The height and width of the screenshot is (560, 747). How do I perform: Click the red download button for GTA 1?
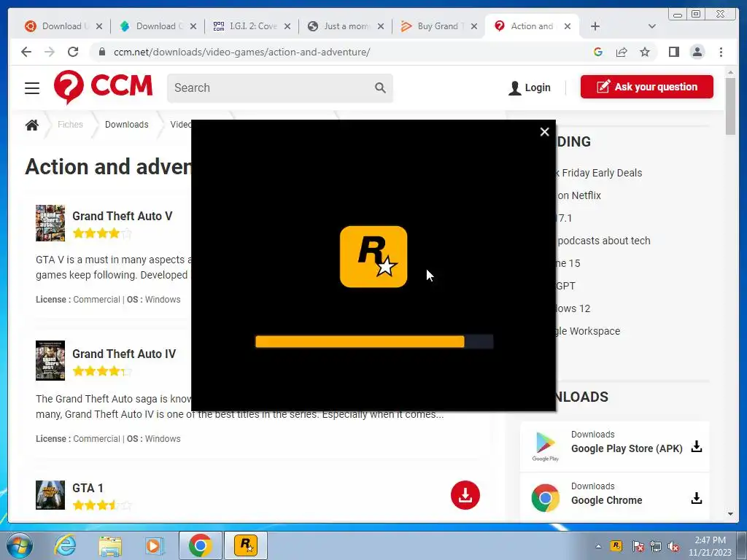[x=465, y=495]
